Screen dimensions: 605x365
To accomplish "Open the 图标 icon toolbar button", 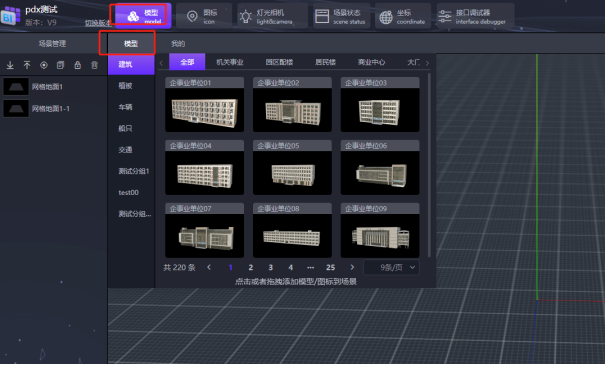I will point(204,16).
